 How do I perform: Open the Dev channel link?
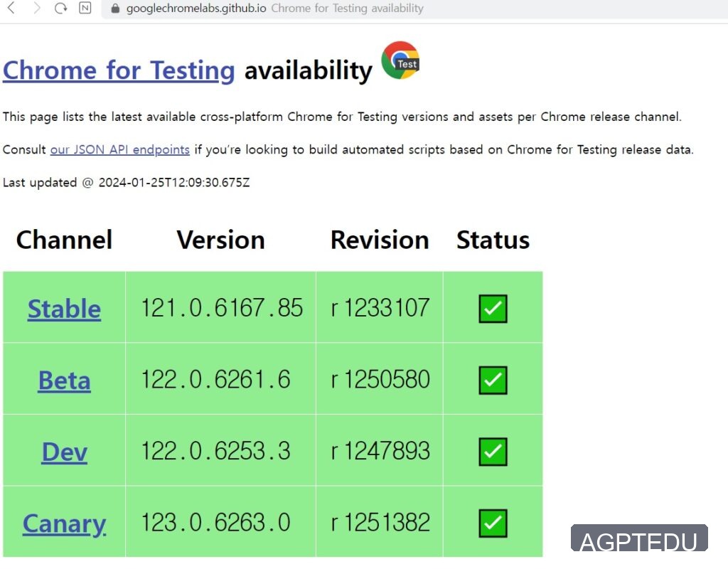click(x=65, y=452)
